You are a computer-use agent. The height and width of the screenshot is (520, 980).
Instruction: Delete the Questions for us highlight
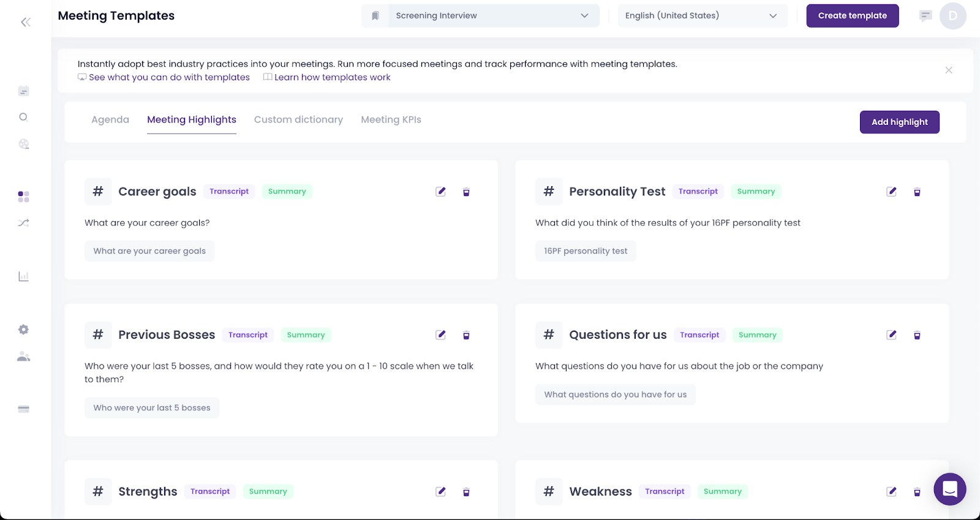tap(917, 336)
